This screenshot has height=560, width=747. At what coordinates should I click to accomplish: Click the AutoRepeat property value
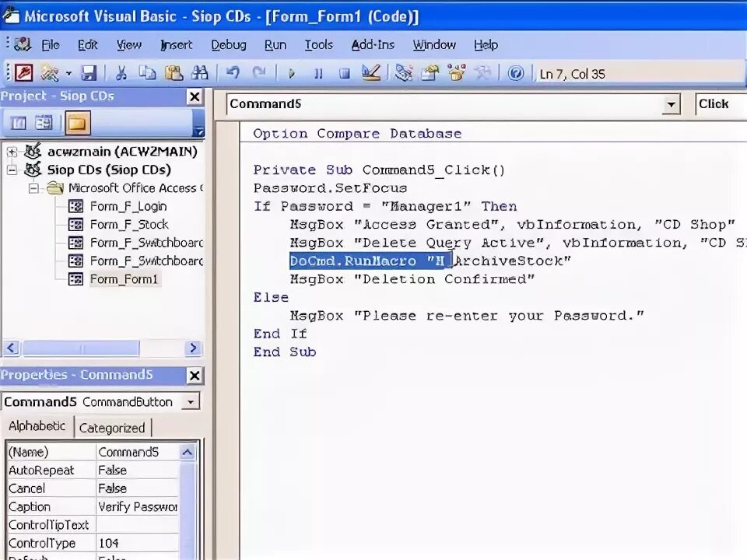(137, 471)
